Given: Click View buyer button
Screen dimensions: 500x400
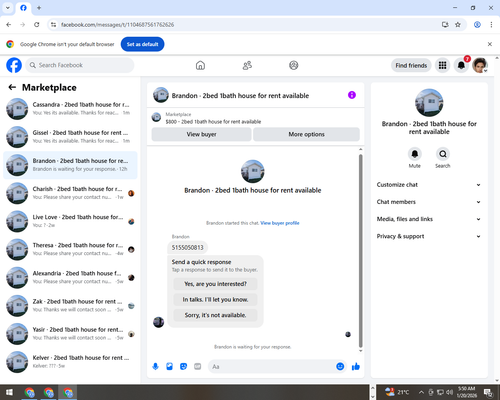Looking at the screenshot, I should [201, 134].
